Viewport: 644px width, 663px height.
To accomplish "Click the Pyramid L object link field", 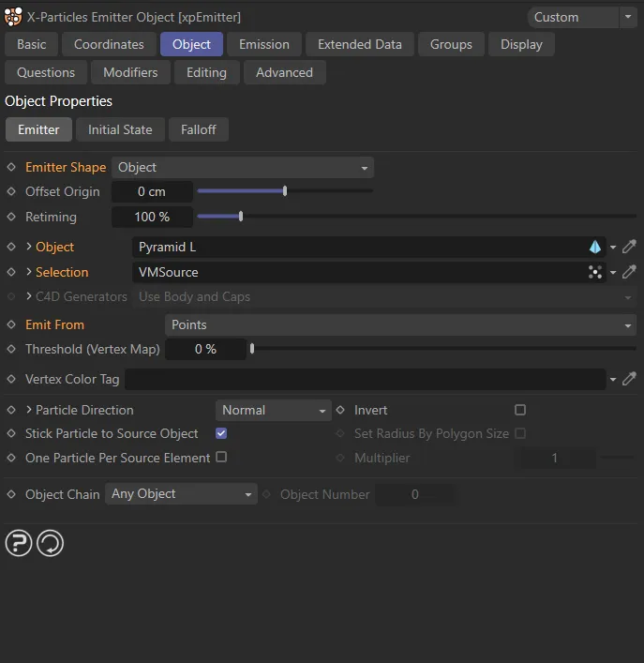I will (369, 247).
